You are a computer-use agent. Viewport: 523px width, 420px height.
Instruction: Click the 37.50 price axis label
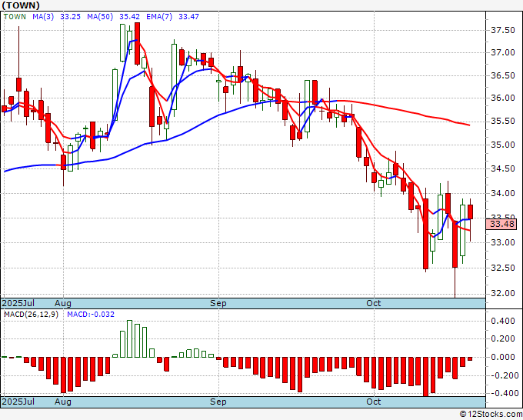[x=503, y=30]
